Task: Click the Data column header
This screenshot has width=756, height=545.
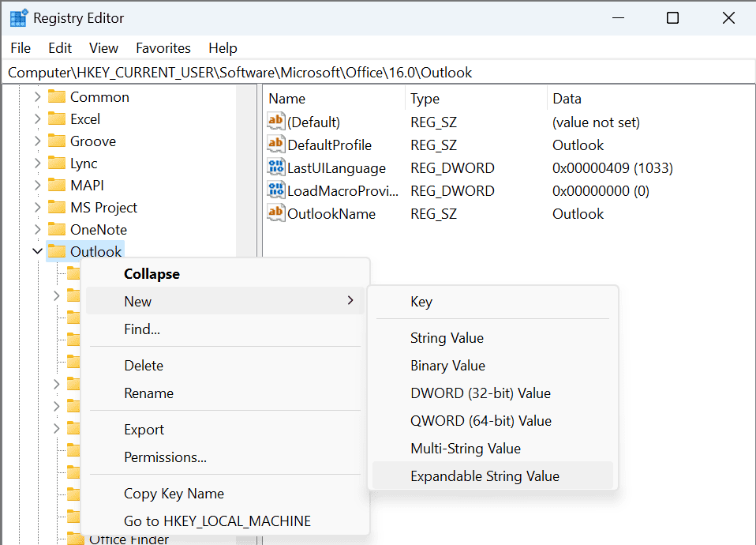Action: (x=651, y=99)
